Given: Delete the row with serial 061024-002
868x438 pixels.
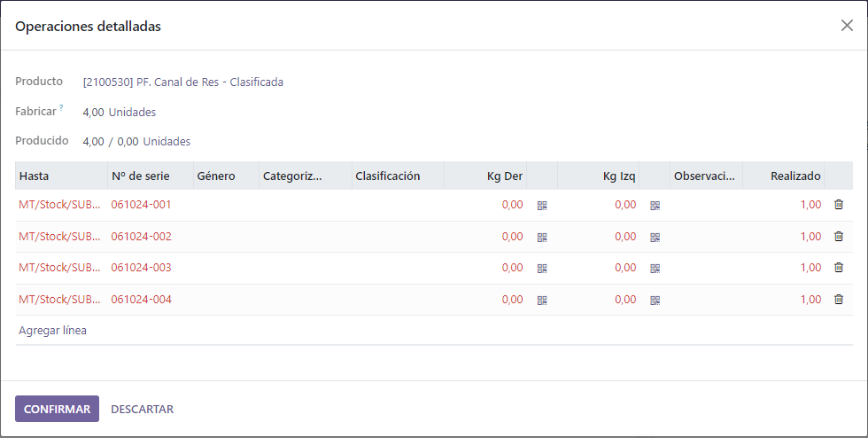Looking at the screenshot, I should coord(839,236).
